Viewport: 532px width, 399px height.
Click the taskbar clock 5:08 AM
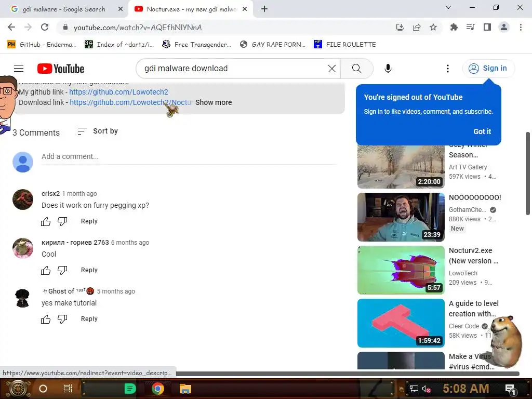click(465, 389)
